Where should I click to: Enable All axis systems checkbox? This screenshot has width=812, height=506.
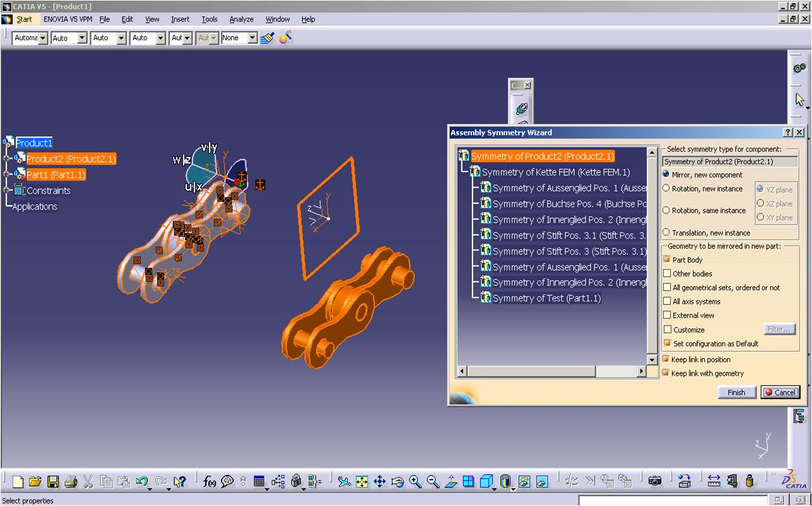point(667,301)
